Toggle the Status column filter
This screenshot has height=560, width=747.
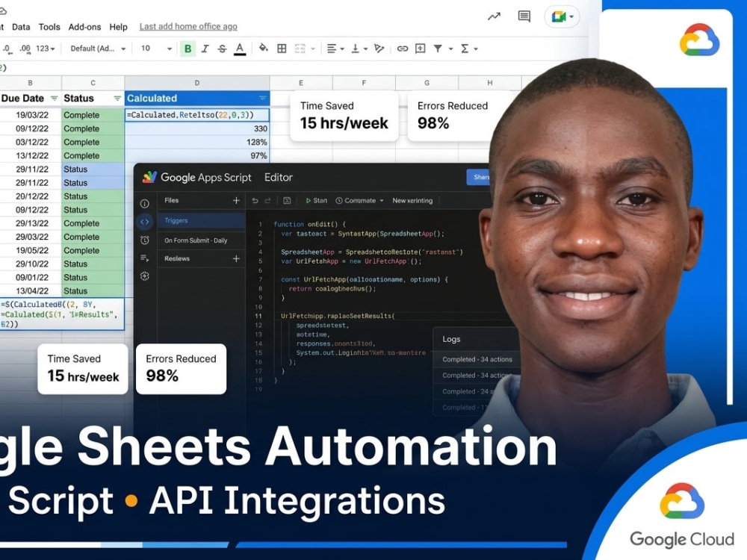117,99
